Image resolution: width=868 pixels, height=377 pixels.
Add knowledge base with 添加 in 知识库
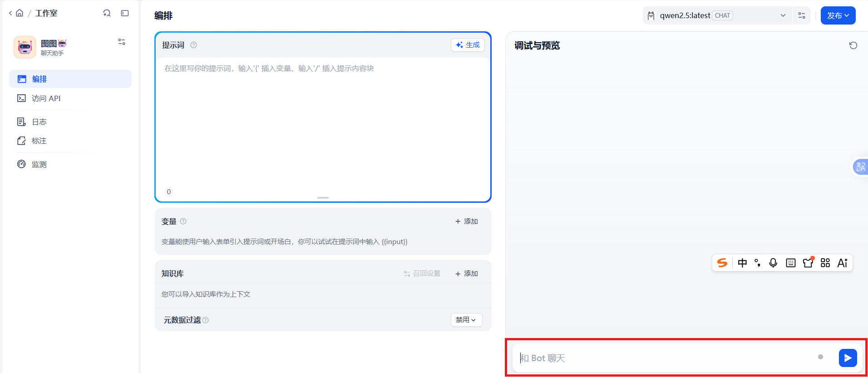[x=467, y=274]
